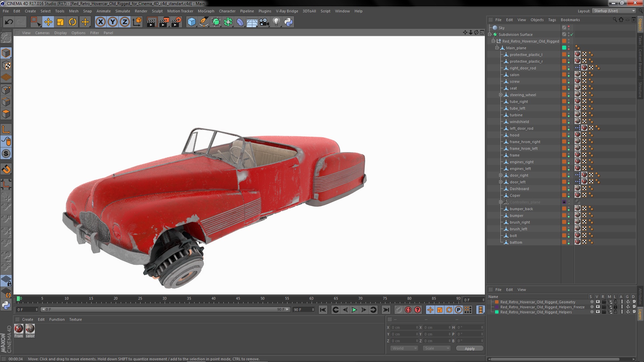Click Render View clapperboard icon
This screenshot has width=644, height=362.
[151, 22]
